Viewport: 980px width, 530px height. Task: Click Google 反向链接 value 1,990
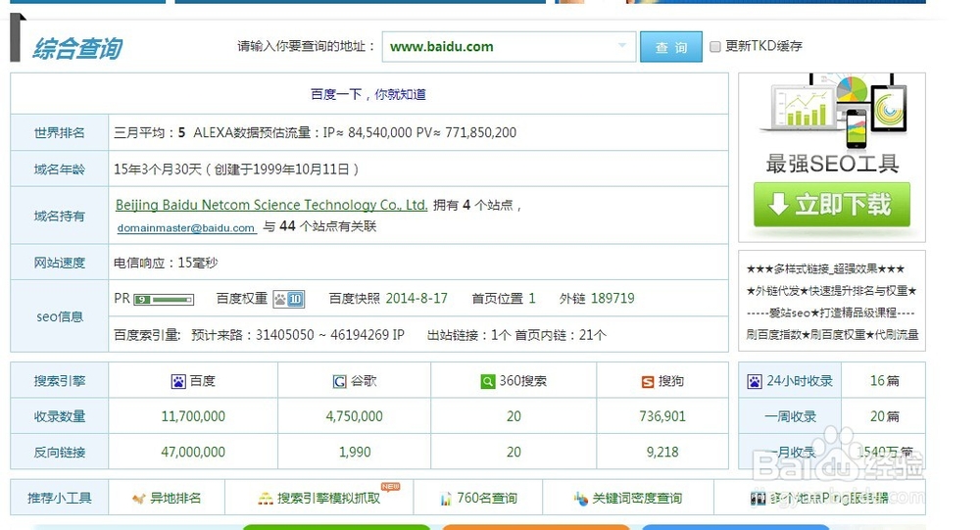coord(355,452)
